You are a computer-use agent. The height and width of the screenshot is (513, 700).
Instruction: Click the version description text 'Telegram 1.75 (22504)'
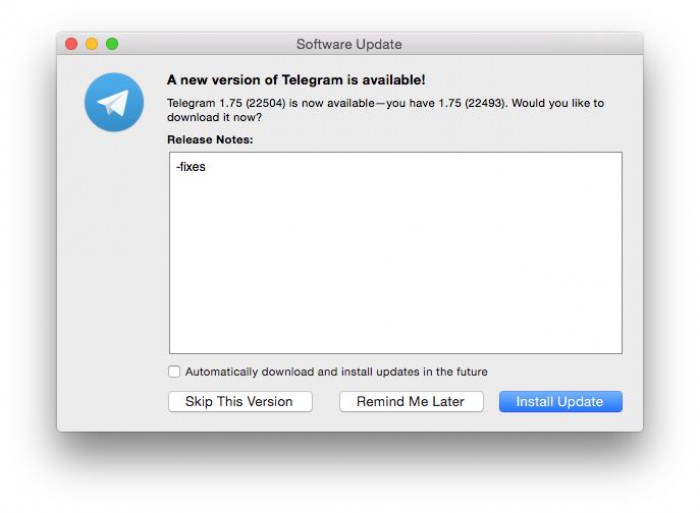226,103
